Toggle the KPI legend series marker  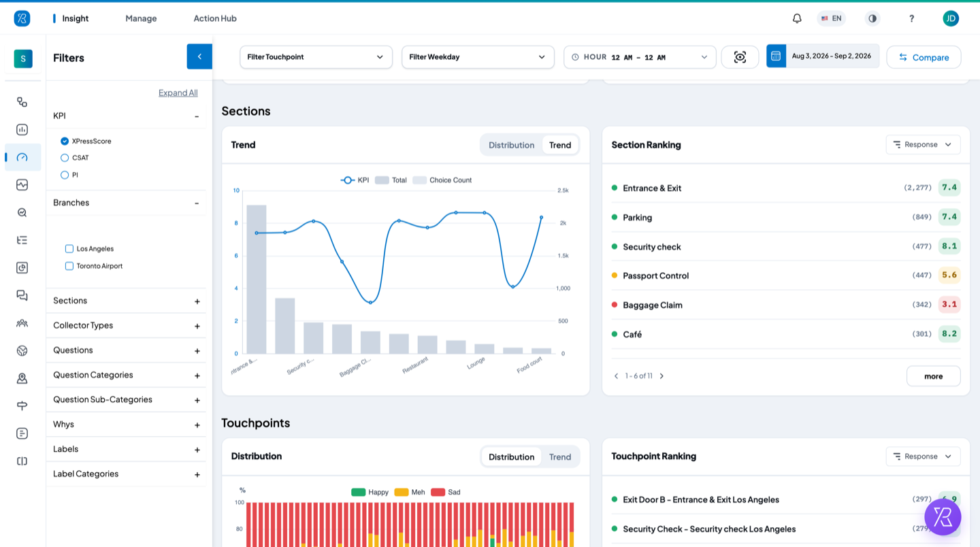(x=348, y=180)
